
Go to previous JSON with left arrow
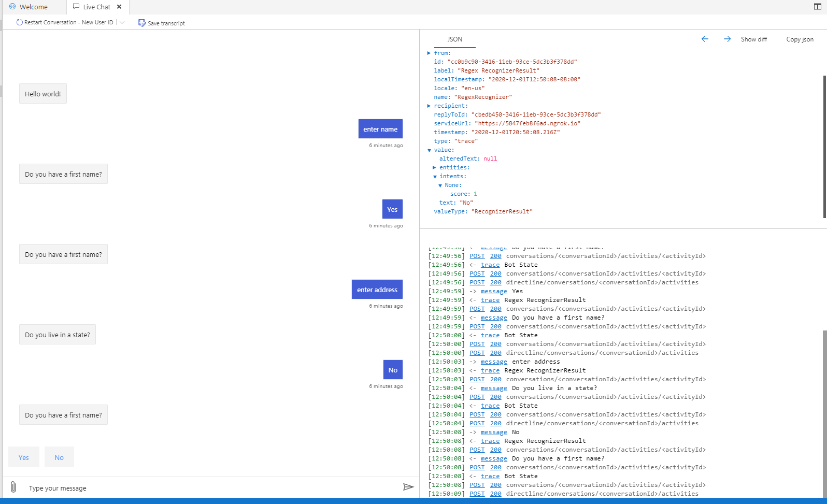tap(705, 39)
